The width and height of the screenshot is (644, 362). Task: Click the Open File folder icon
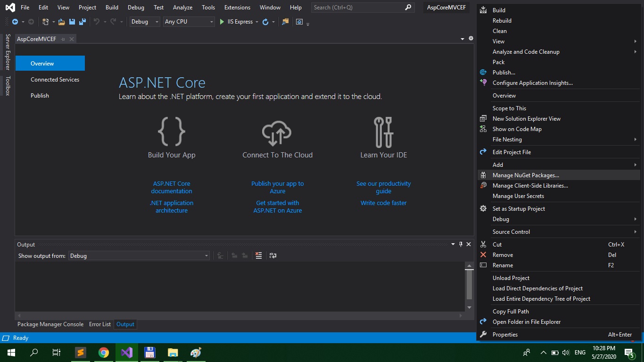pyautogui.click(x=61, y=22)
